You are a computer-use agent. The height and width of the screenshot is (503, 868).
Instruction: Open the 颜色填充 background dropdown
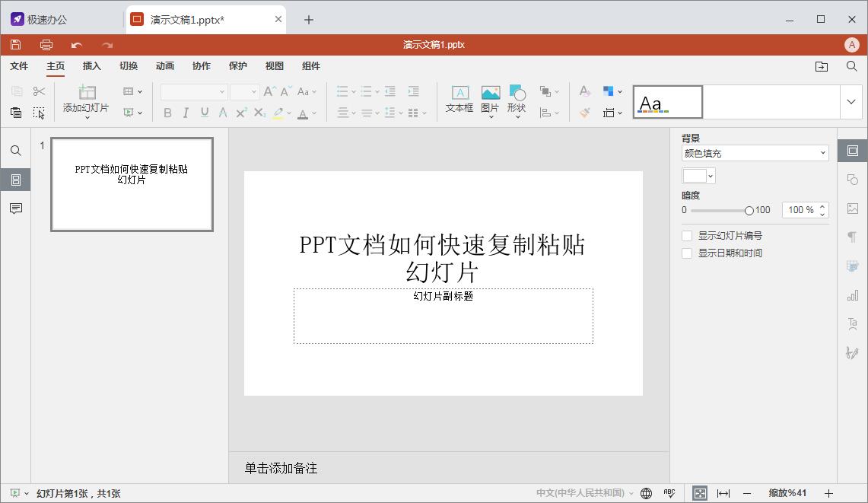755,154
